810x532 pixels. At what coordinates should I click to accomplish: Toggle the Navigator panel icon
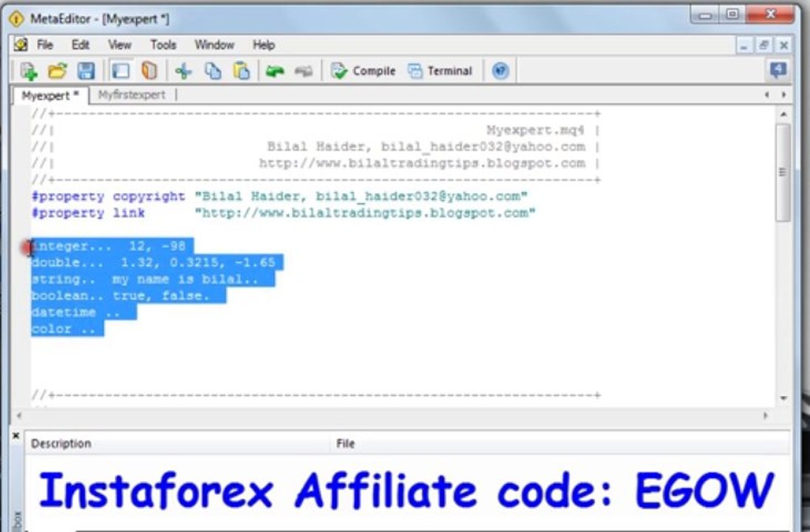[x=120, y=71]
